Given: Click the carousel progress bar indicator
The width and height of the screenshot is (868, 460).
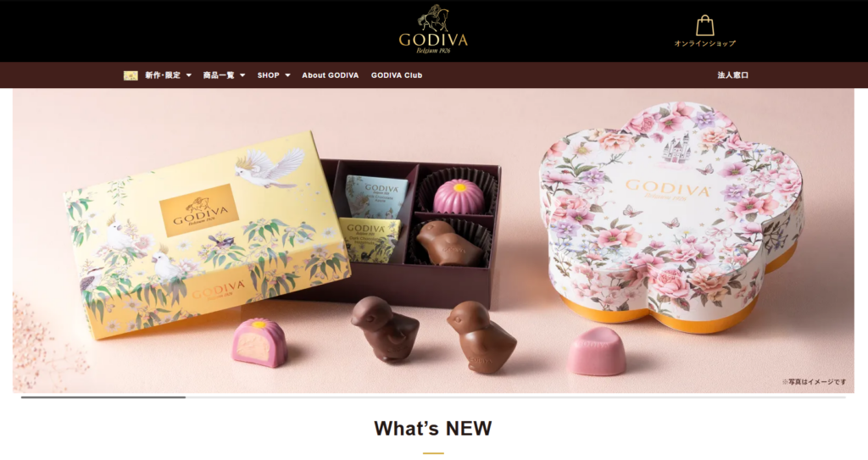Looking at the screenshot, I should pyautogui.click(x=103, y=397).
